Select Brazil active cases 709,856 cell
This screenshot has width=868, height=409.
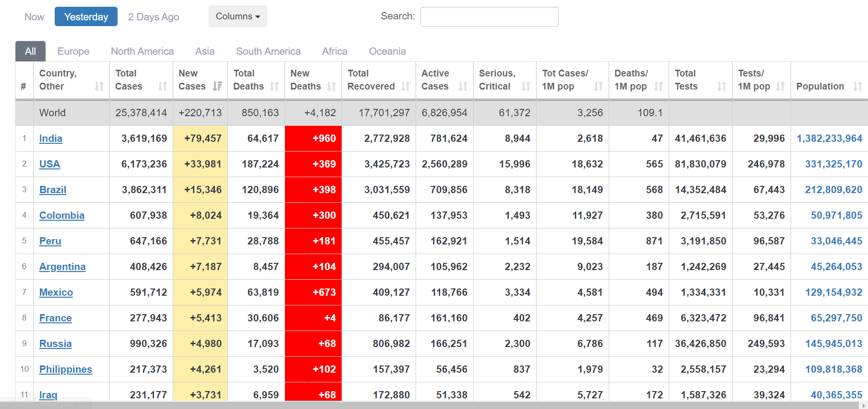pos(445,190)
